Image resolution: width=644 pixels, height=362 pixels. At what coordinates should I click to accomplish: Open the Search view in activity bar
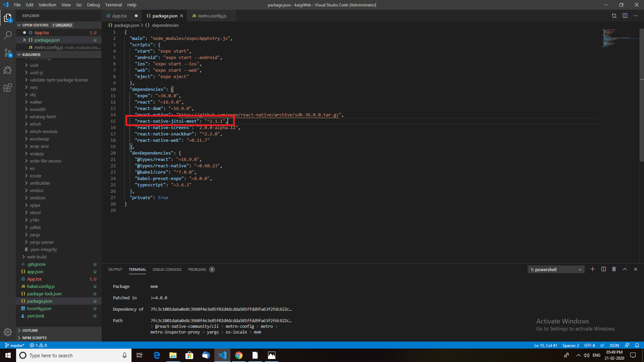(x=8, y=35)
